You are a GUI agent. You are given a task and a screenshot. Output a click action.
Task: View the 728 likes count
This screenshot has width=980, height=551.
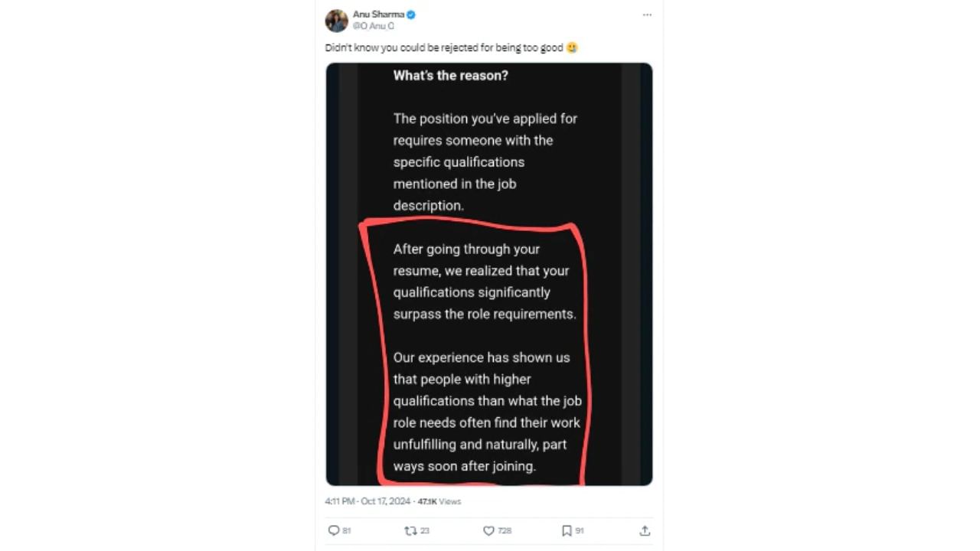tap(504, 530)
